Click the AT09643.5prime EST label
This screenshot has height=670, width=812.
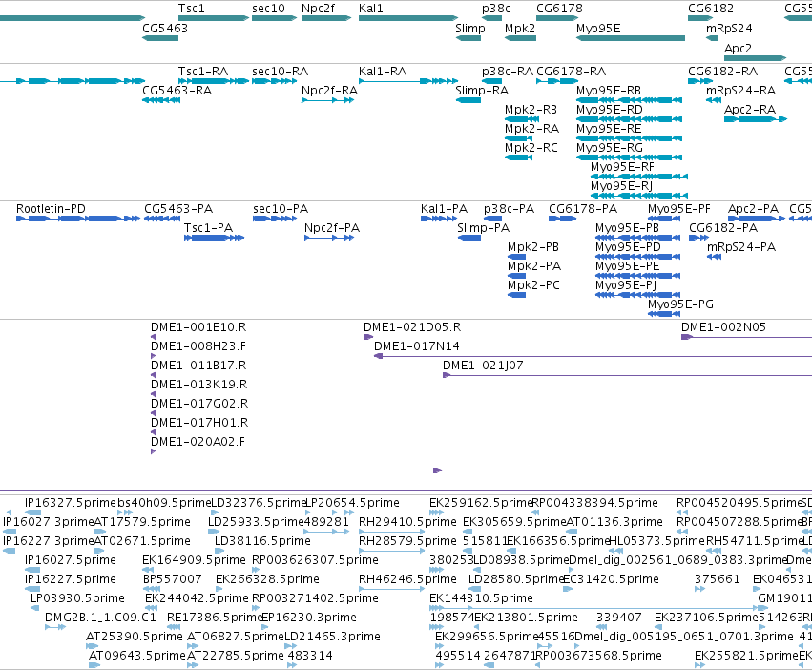[x=137, y=656]
